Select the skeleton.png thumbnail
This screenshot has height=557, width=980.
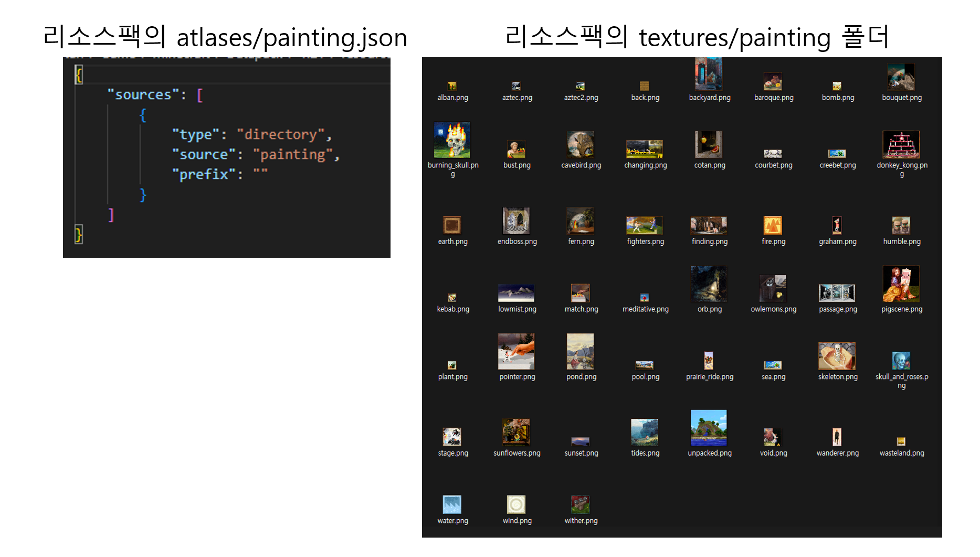[837, 356]
